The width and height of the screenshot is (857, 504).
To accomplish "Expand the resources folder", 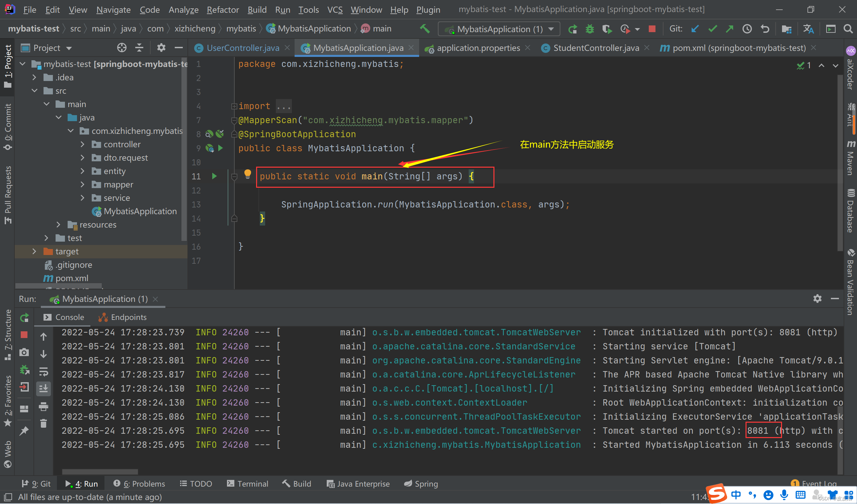I will [58, 225].
